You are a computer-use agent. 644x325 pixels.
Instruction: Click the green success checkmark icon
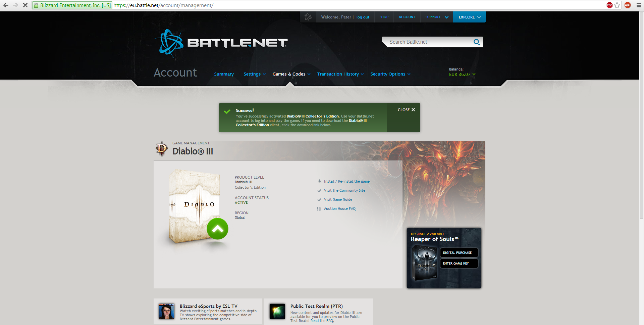(x=227, y=112)
